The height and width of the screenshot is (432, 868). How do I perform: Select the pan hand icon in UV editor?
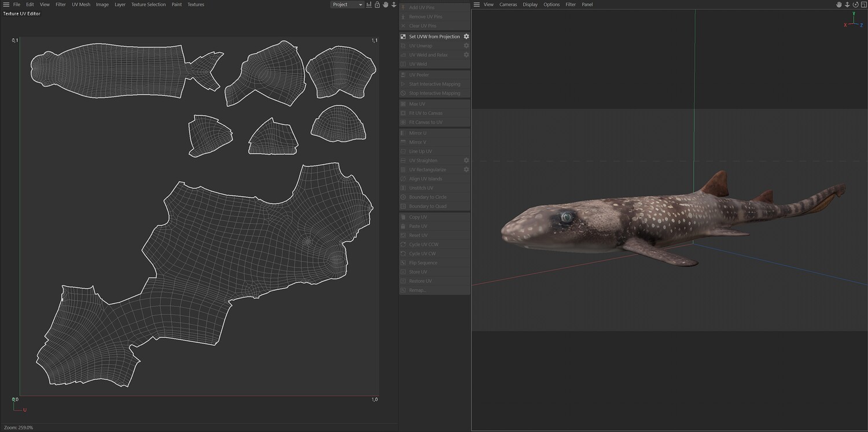coord(385,5)
